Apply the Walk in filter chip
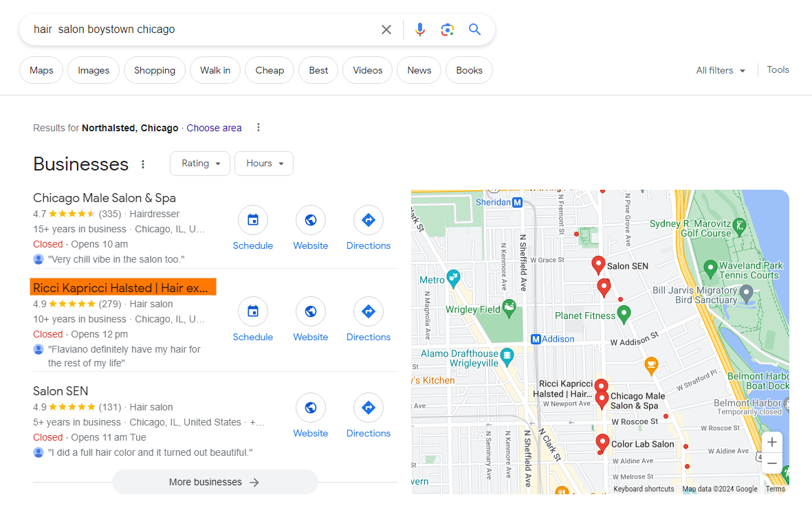Screen dimensions: 812x508 pos(215,70)
